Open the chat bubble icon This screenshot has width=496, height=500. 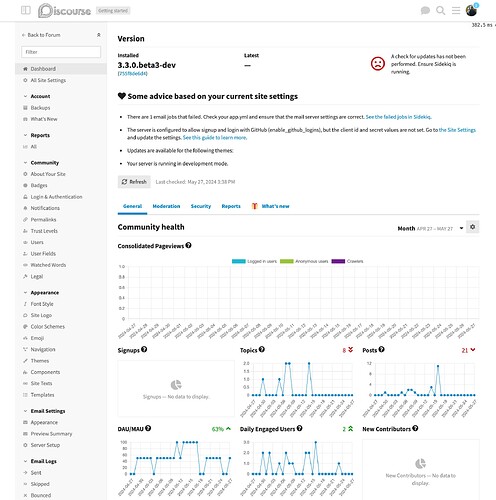coord(425,11)
